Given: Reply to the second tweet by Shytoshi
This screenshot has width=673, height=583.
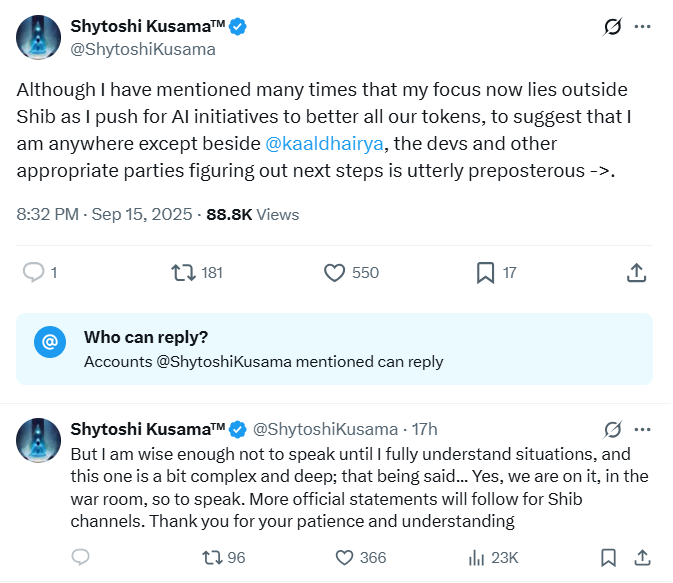Looking at the screenshot, I should pos(80,557).
